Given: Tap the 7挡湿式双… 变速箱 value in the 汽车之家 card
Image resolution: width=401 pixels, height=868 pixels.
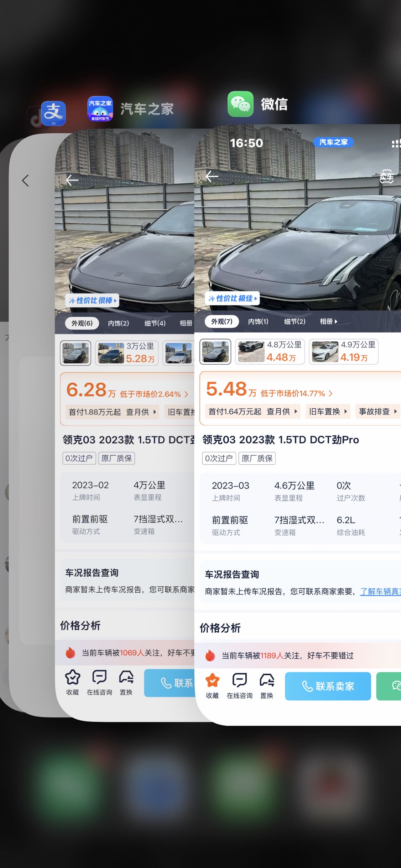Looking at the screenshot, I should pos(158,519).
